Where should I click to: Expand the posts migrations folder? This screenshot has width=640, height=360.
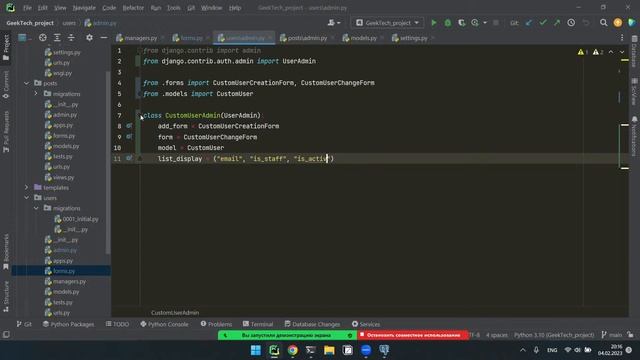pyautogui.click(x=36, y=93)
